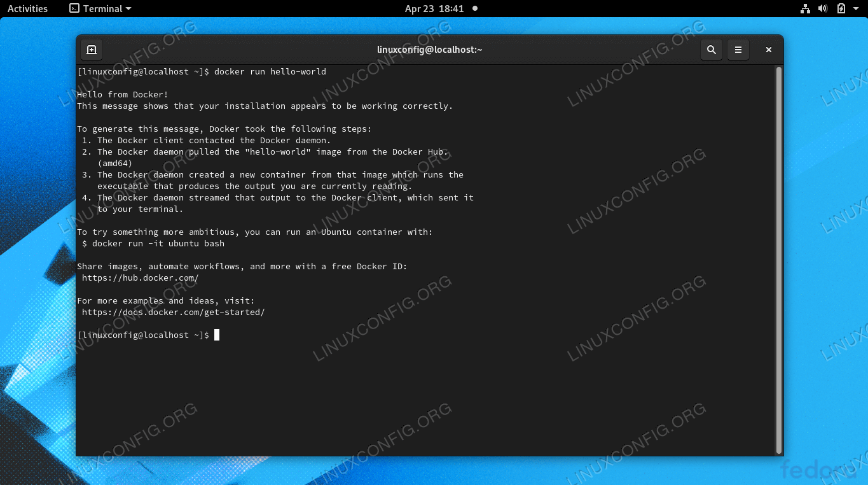The image size is (868, 485).
Task: Click the terminal vertical scrollbar
Action: click(779, 260)
